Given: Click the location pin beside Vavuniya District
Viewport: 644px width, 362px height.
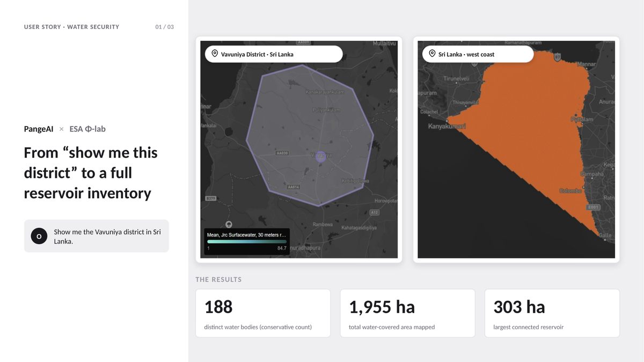Looking at the screenshot, I should 215,54.
